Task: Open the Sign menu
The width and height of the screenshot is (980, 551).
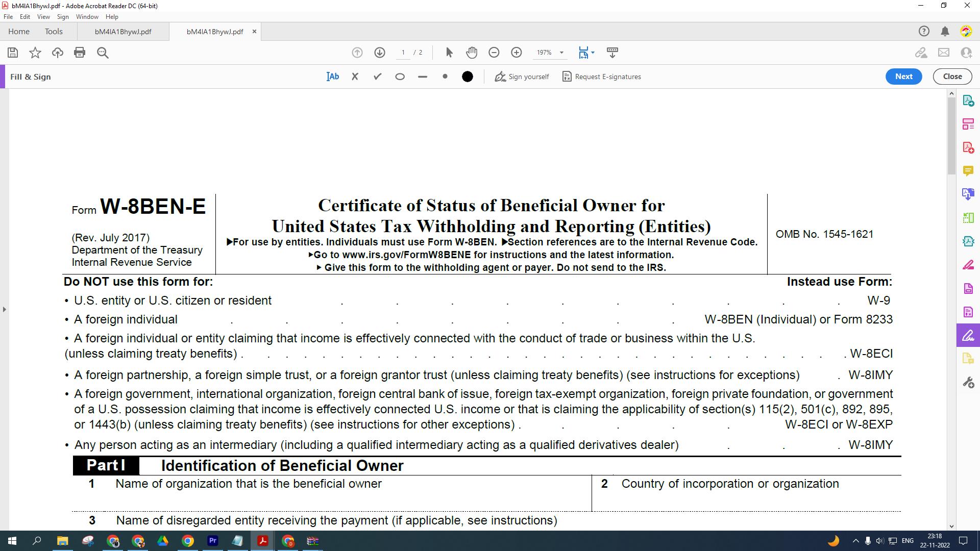Action: [x=63, y=17]
